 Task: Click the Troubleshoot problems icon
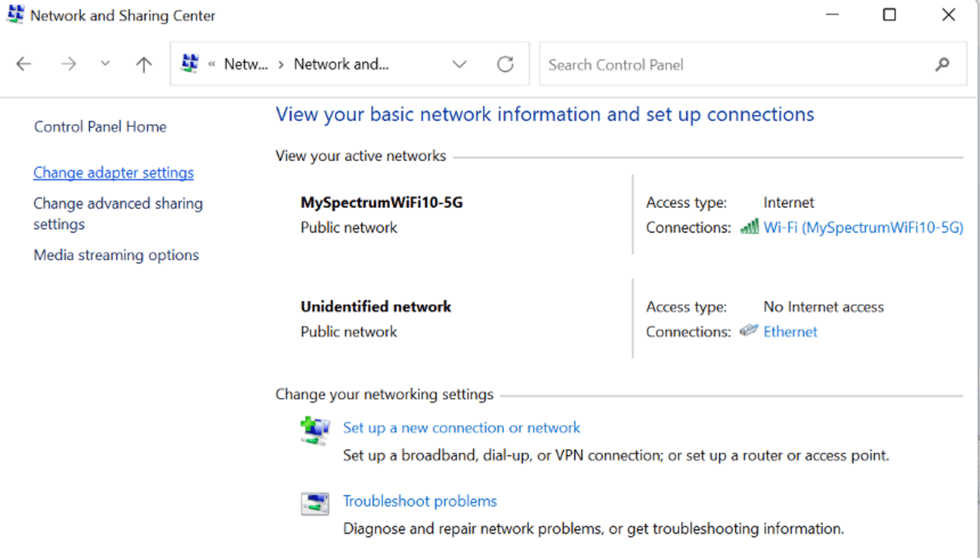tap(315, 504)
